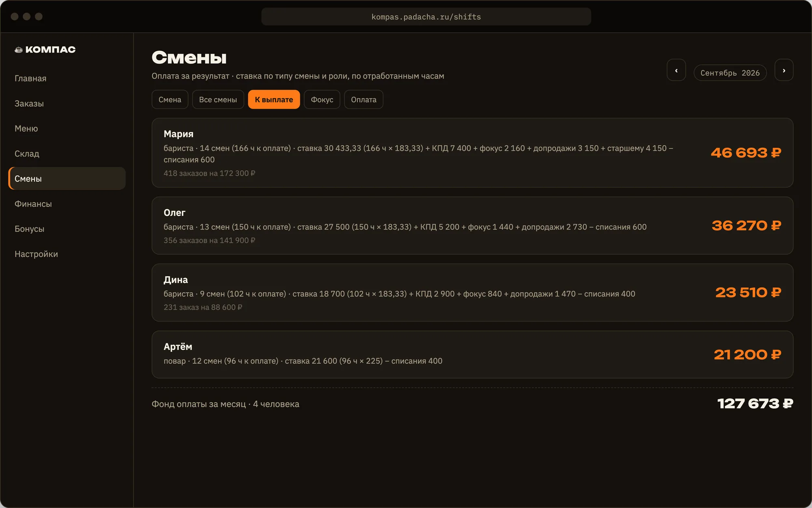The image size is (812, 508).
Task: Click Дина's name in payout list
Action: tap(175, 280)
